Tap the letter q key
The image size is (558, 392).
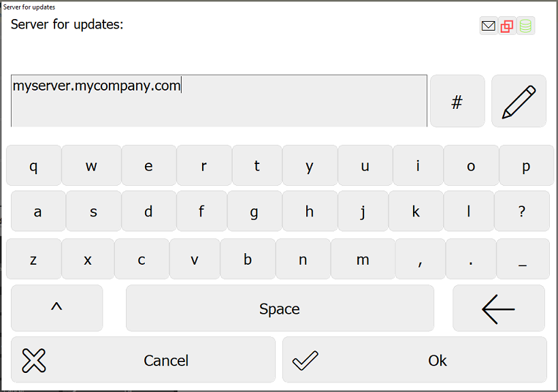tap(33, 165)
